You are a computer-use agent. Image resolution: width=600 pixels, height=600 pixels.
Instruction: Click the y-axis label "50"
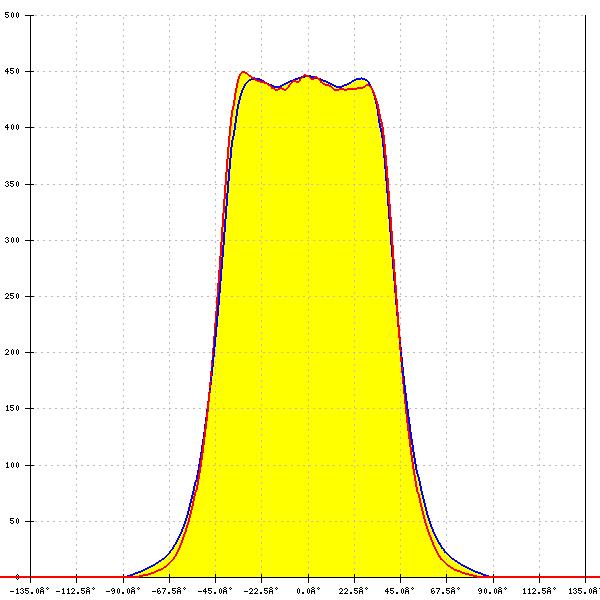click(15, 521)
